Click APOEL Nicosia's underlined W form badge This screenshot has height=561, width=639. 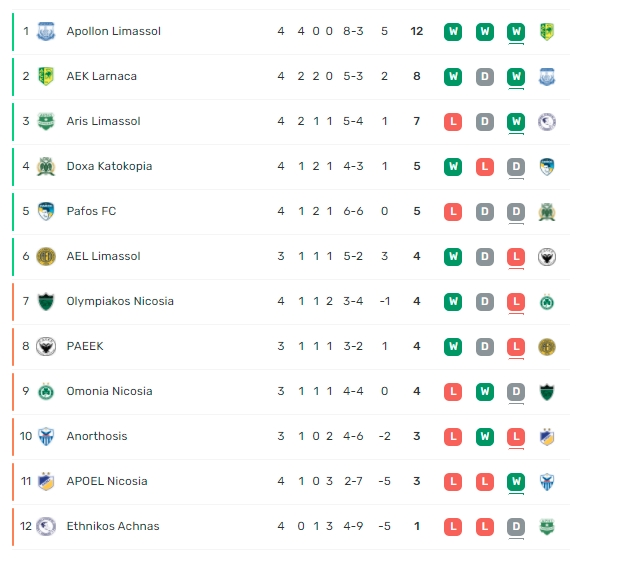coord(516,482)
